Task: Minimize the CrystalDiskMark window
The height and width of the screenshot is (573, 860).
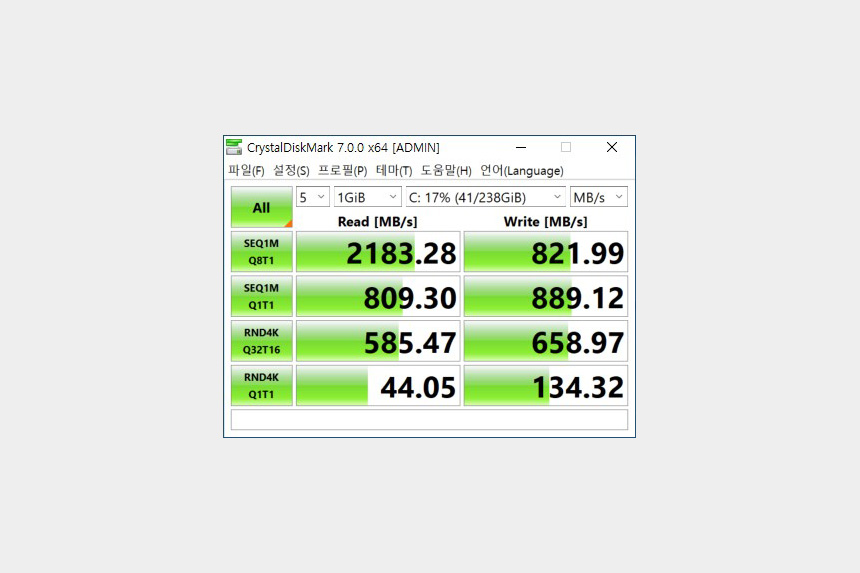Action: click(x=521, y=147)
